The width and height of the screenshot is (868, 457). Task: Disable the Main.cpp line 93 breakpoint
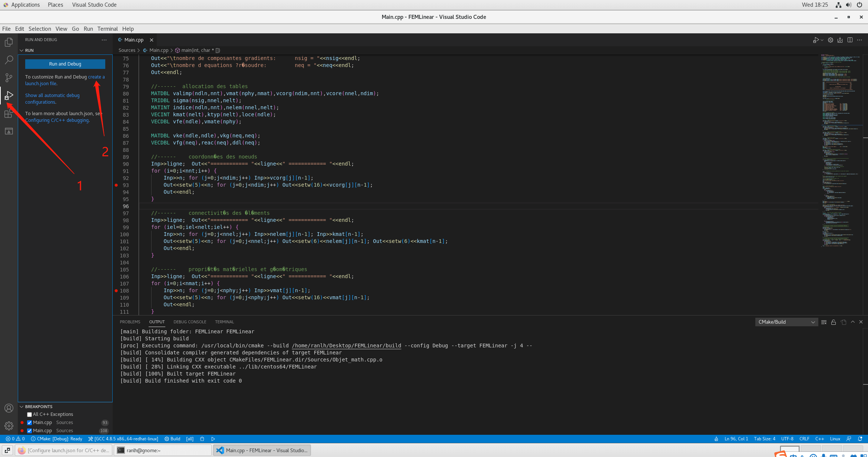pyautogui.click(x=29, y=423)
